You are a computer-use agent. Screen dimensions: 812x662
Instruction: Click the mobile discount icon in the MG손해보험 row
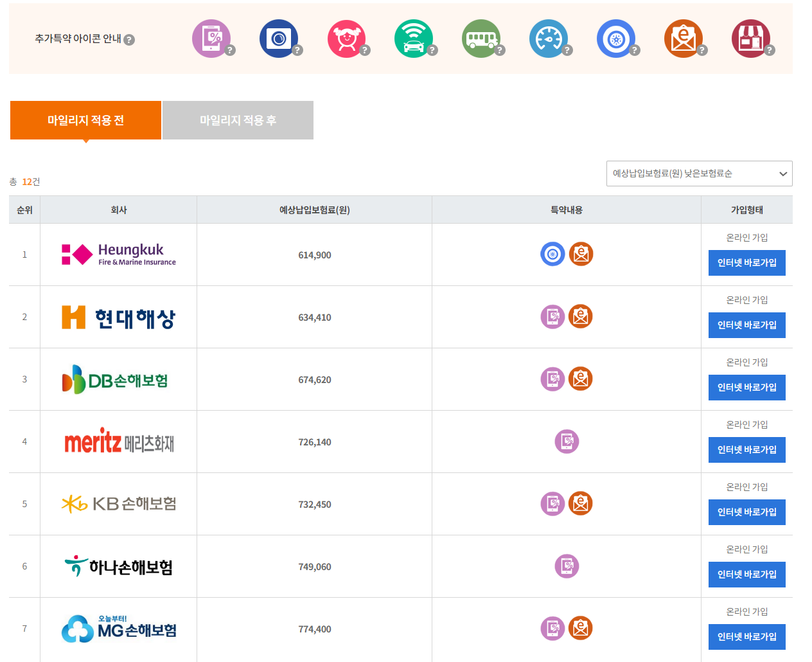[x=552, y=628]
